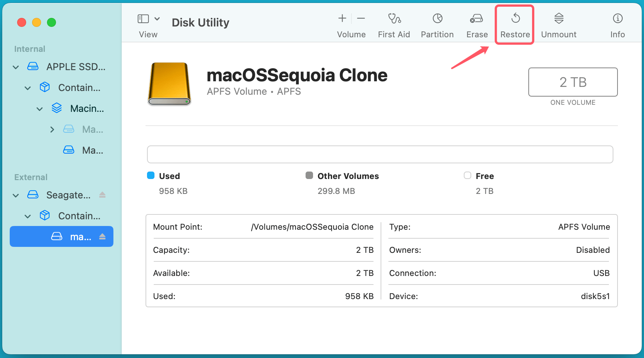
Task: Click the Erase toolbar icon
Action: coord(476,18)
